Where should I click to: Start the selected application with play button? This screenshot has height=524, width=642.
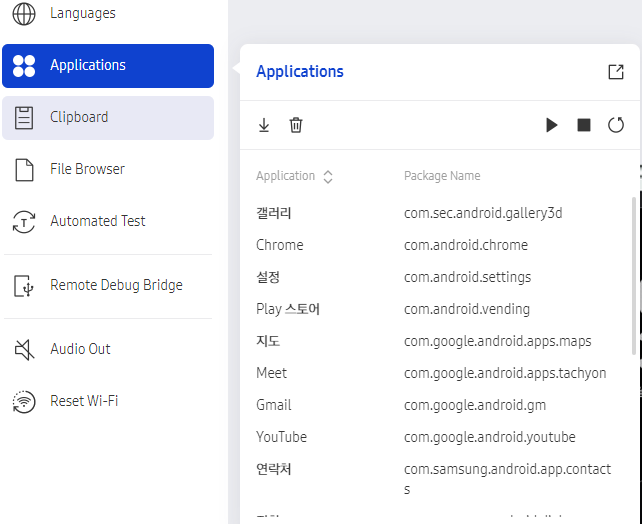pos(552,125)
